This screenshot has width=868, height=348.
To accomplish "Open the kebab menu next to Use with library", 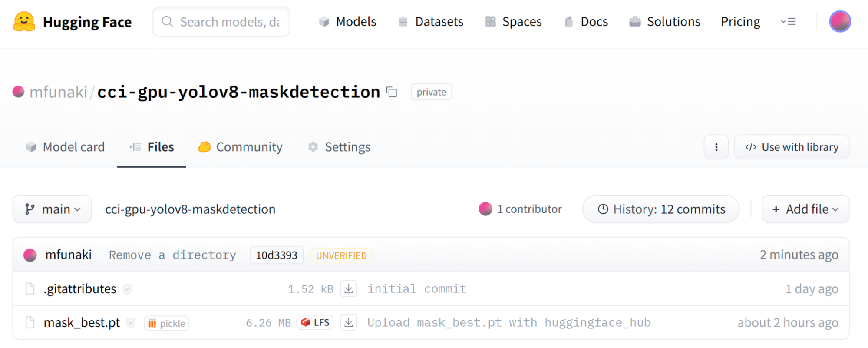I will tap(716, 147).
